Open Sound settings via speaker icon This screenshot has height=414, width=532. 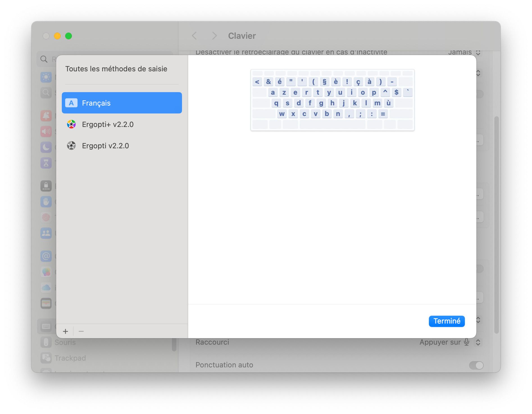[x=46, y=131]
